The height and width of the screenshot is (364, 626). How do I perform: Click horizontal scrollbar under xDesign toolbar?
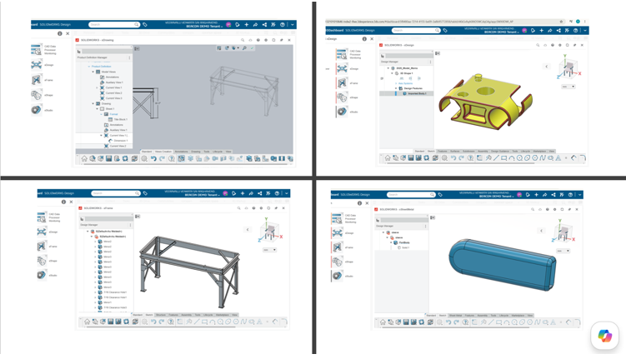pos(460,163)
